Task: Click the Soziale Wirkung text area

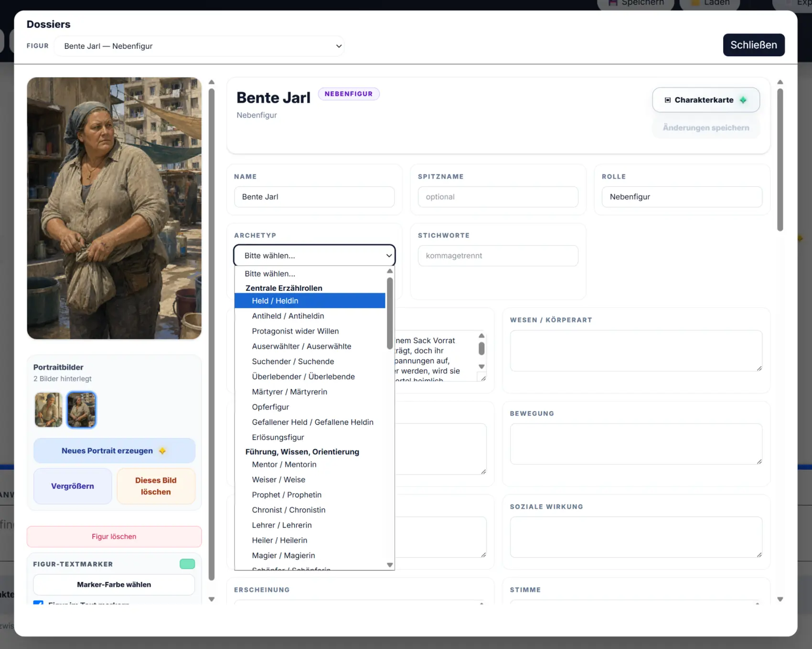Action: (x=636, y=537)
